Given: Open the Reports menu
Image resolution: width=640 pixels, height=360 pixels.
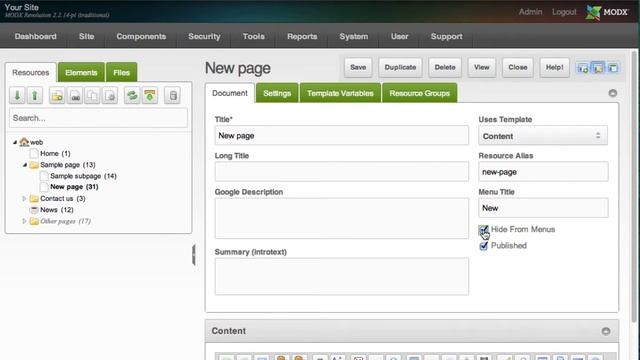Looking at the screenshot, I should [x=302, y=36].
